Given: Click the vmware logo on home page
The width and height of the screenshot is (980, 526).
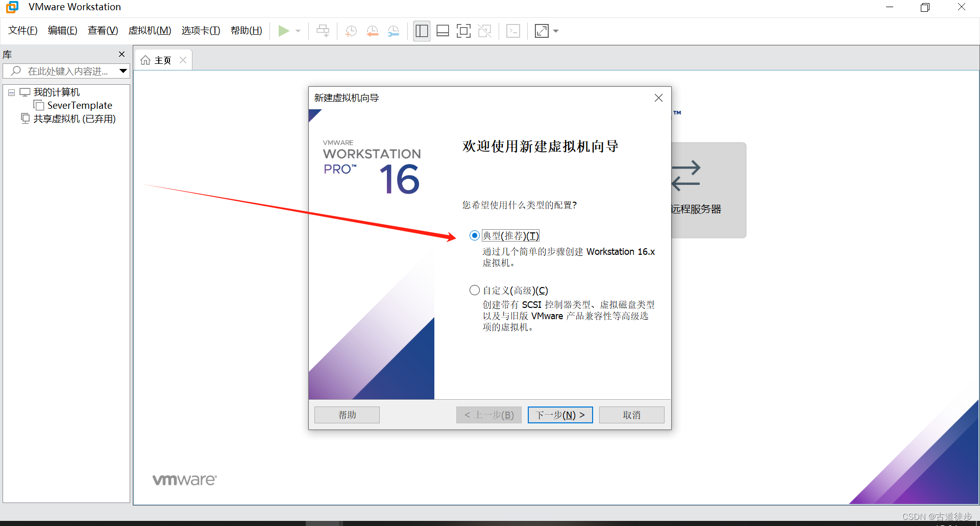Looking at the screenshot, I should [x=185, y=480].
